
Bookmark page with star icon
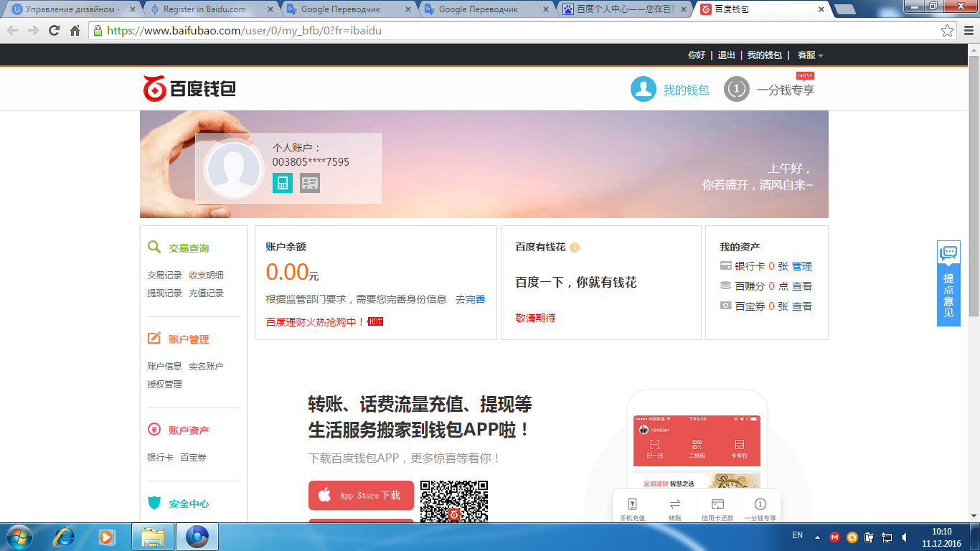(948, 31)
